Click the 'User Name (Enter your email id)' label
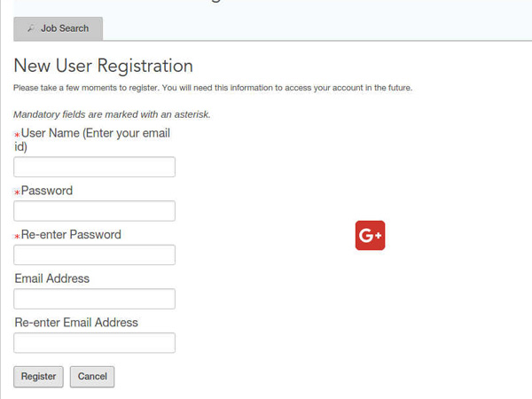Image resolution: width=532 pixels, height=399 pixels. pyautogui.click(x=92, y=140)
